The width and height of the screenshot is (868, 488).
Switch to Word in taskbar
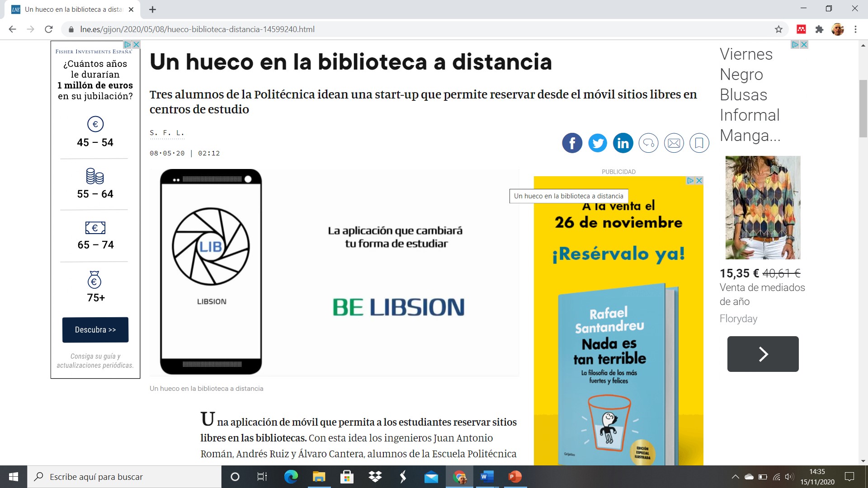coord(487,477)
